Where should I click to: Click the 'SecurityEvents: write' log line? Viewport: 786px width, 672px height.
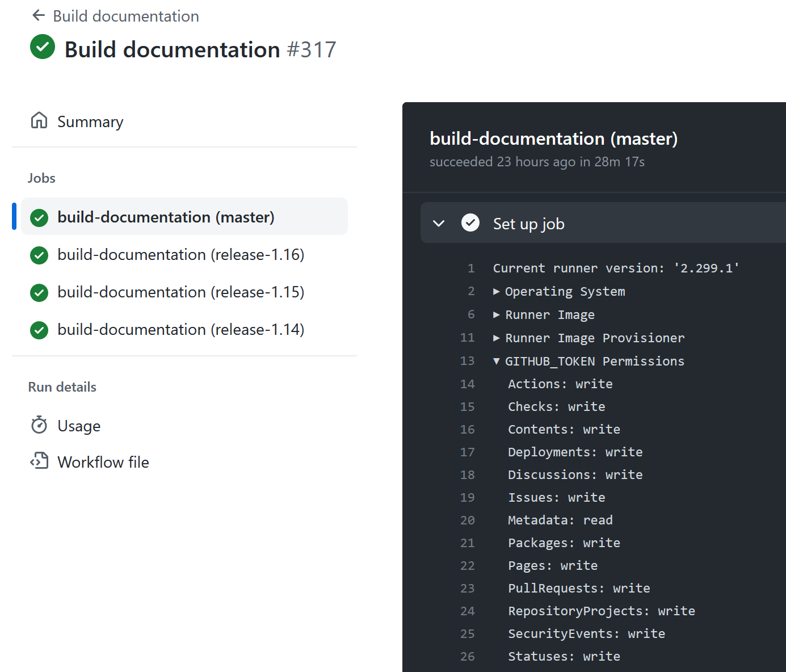tap(586, 633)
